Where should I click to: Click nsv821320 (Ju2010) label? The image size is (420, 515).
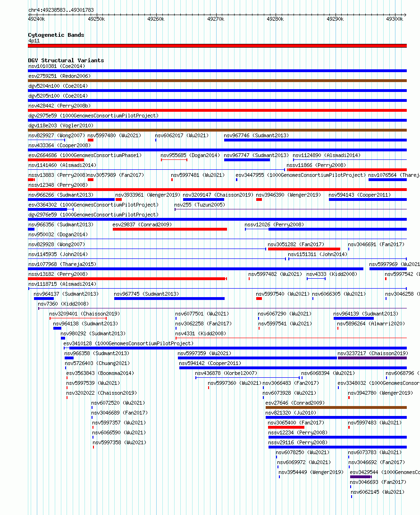pos(291,413)
